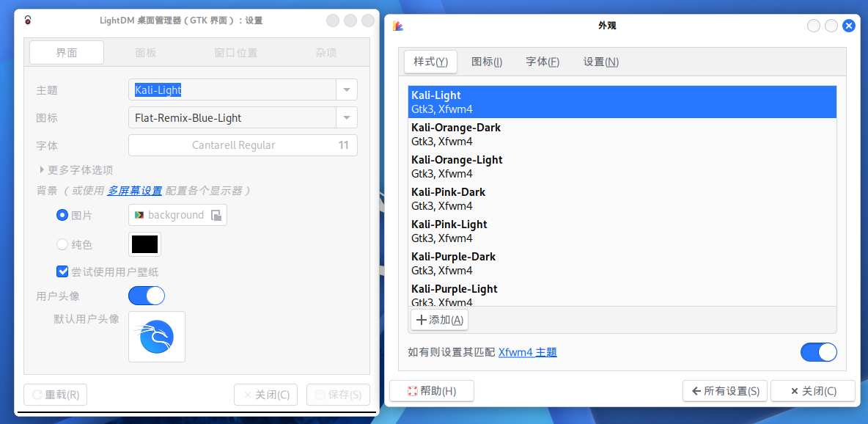
Task: Select the Kali-Orange-Dark theme
Action: coord(622,134)
